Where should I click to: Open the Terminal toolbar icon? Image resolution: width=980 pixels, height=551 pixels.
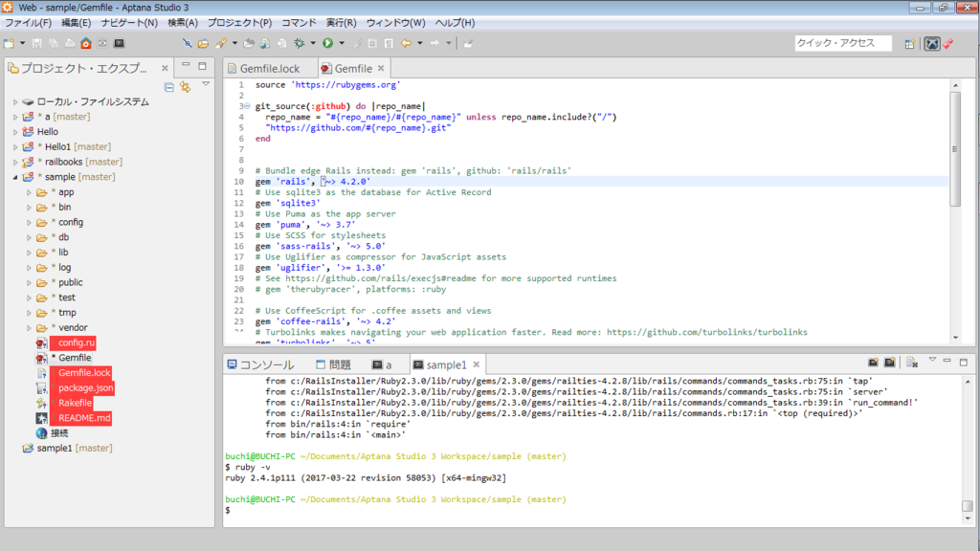[119, 43]
